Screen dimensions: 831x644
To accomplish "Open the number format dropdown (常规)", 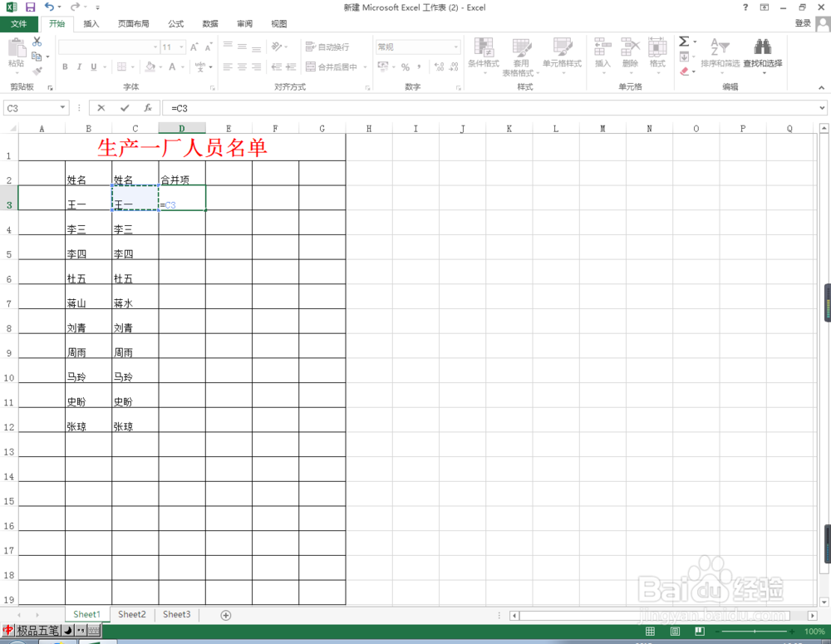I will point(455,47).
